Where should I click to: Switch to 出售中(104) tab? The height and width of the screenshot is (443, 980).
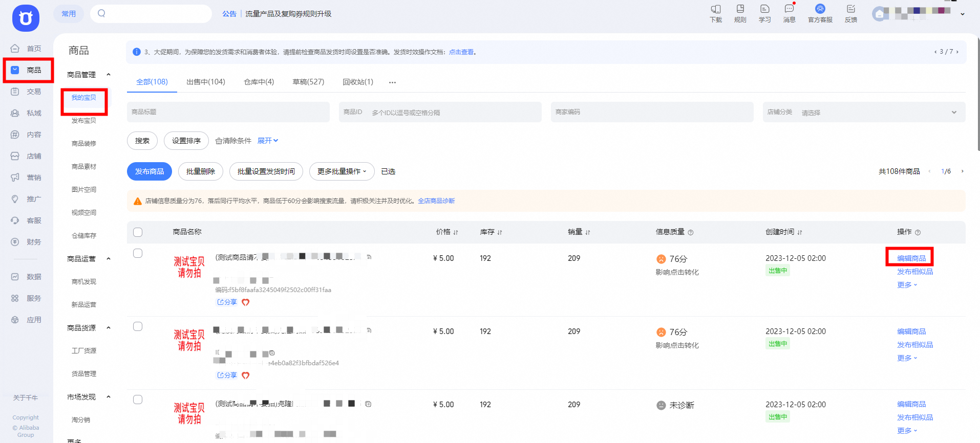[206, 82]
